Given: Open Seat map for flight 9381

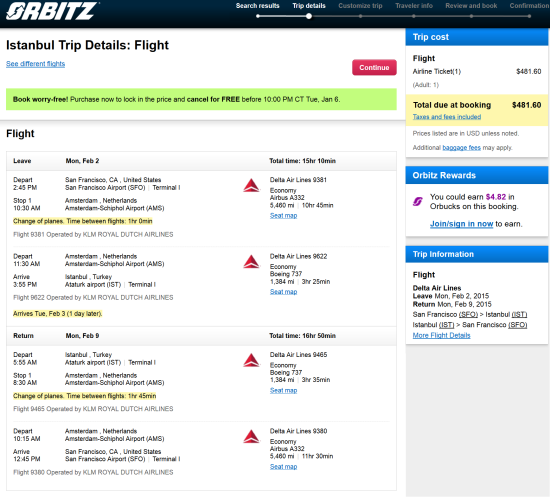Looking at the screenshot, I should 283,216.
